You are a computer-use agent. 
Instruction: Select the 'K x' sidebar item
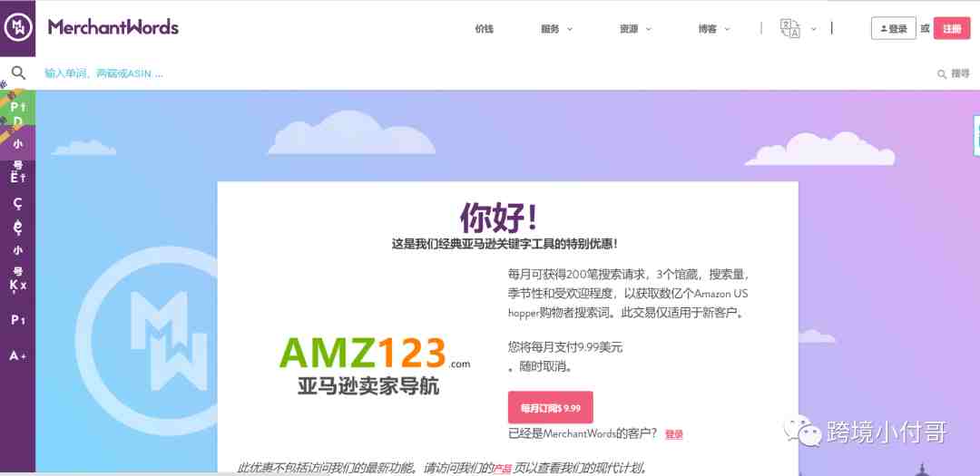pyautogui.click(x=17, y=286)
